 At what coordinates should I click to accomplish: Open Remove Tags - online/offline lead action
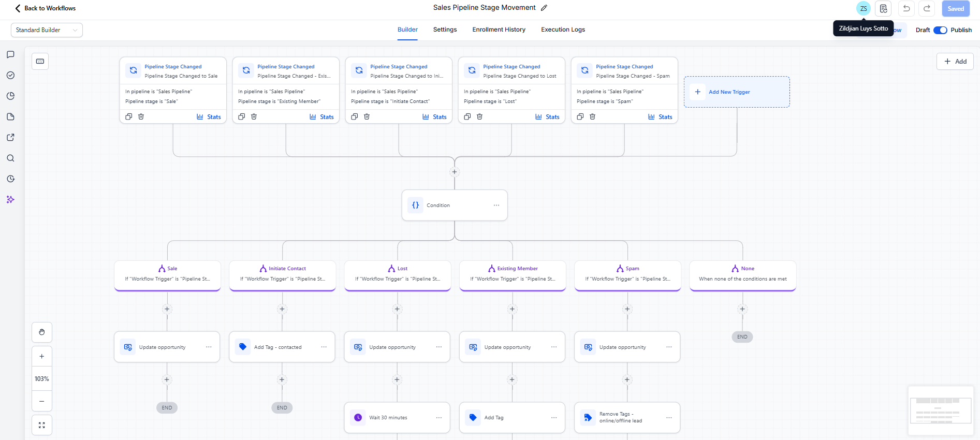click(x=627, y=417)
